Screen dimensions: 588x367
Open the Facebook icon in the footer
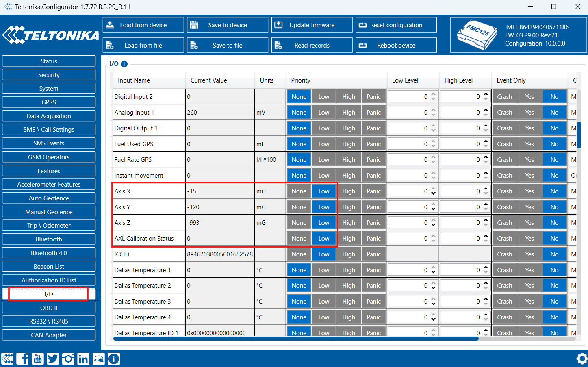click(23, 359)
